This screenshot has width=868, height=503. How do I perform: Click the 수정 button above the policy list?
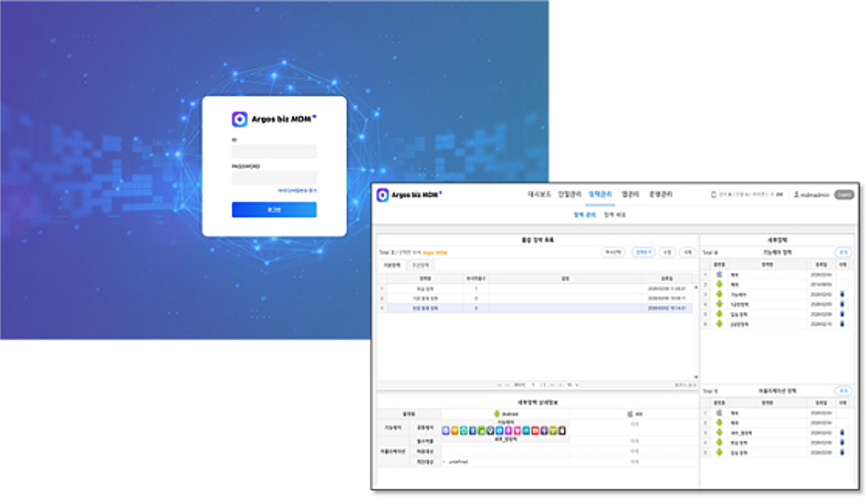pyautogui.click(x=668, y=253)
